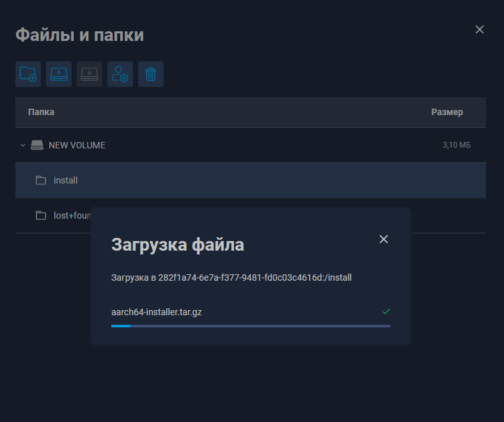504x422 pixels.
Task: Click the green upload-complete checkmark
Action: click(x=386, y=311)
